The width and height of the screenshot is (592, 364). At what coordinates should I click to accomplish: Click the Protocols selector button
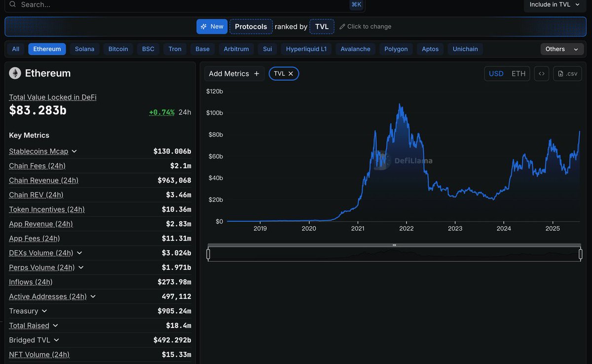point(251,27)
